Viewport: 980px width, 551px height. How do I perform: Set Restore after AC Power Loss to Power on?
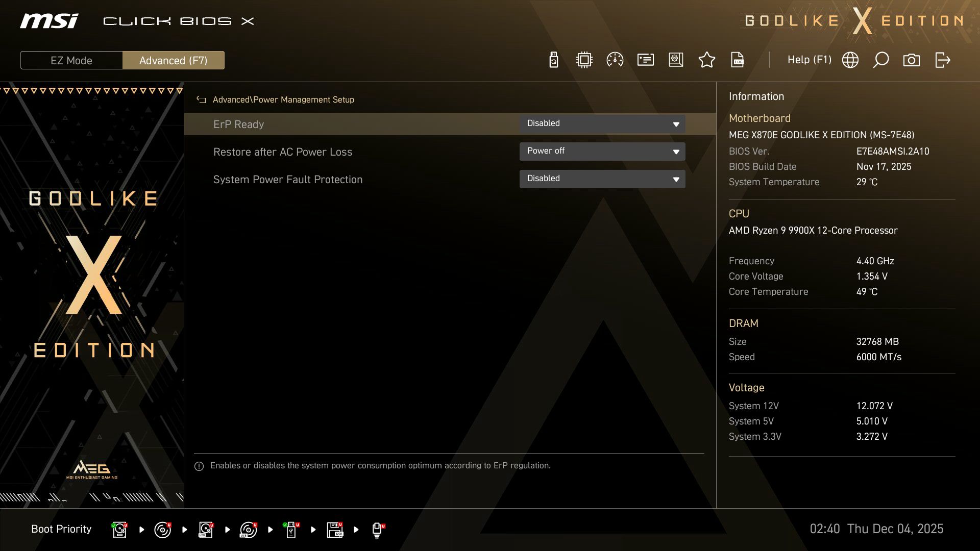click(602, 151)
